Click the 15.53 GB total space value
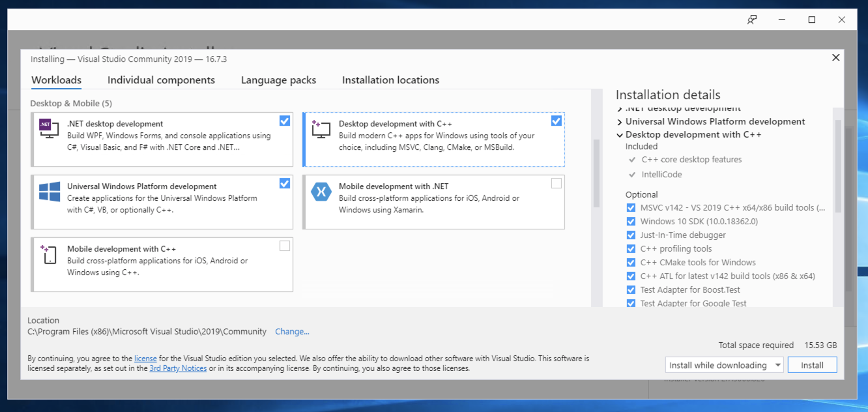The width and height of the screenshot is (868, 412). (820, 346)
